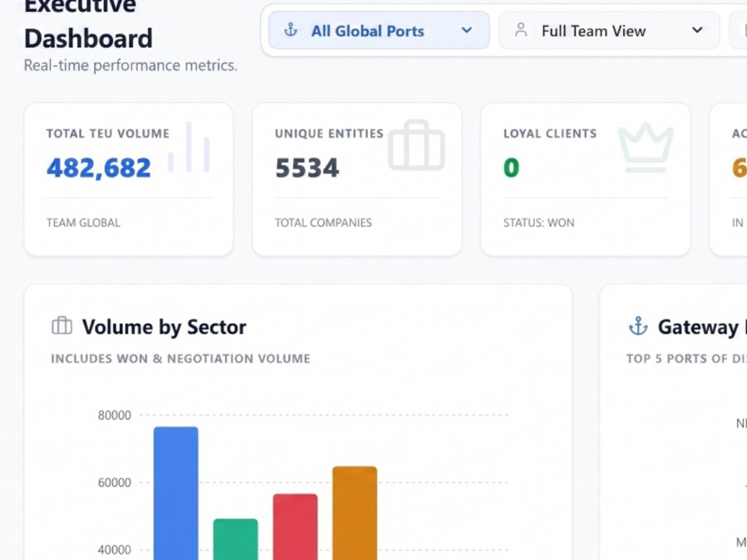The width and height of the screenshot is (747, 560).
Task: Click the briefcase icon on Unique Entities card
Action: tap(416, 146)
